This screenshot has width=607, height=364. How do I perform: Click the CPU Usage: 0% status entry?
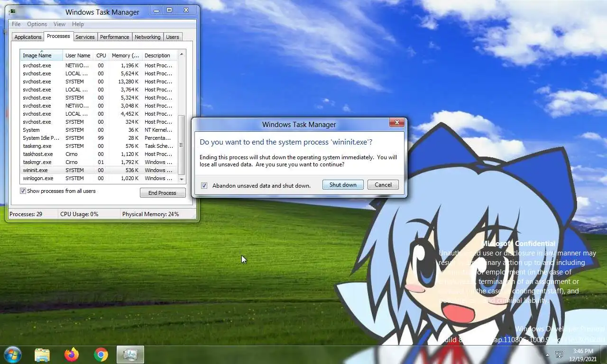click(79, 214)
